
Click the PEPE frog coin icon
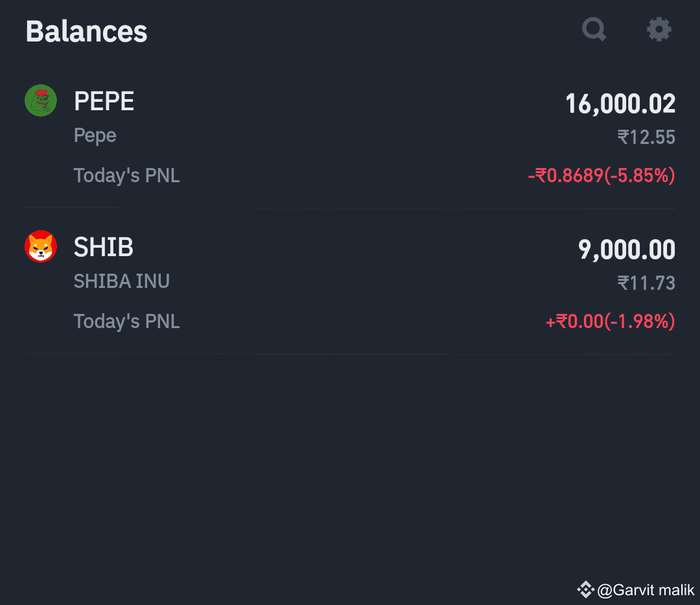click(41, 101)
